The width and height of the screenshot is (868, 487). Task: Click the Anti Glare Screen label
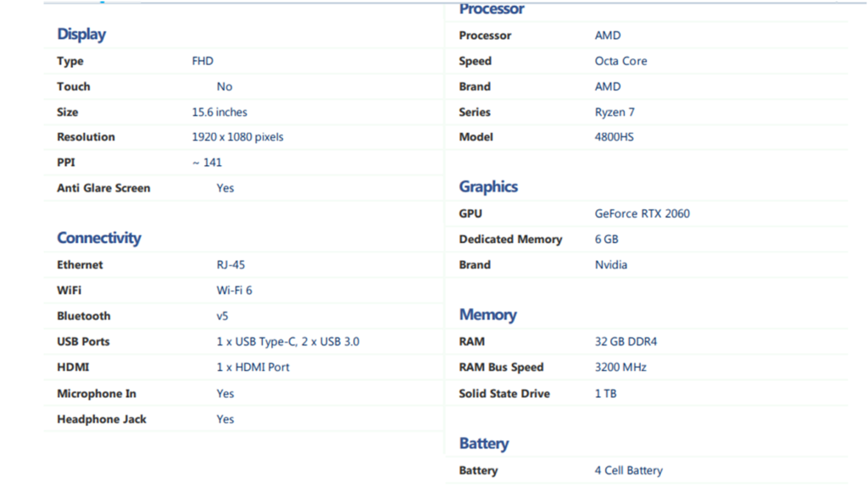tap(103, 188)
